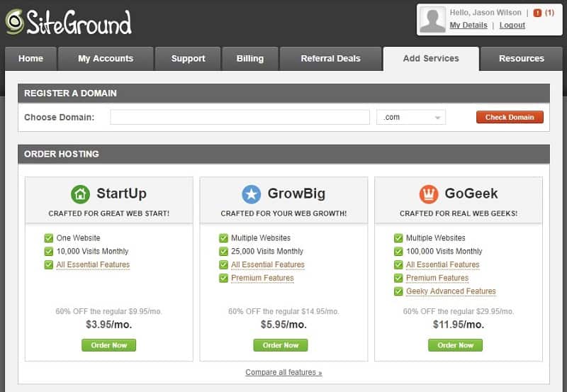Click the $3.95/mo. price

tap(109, 325)
